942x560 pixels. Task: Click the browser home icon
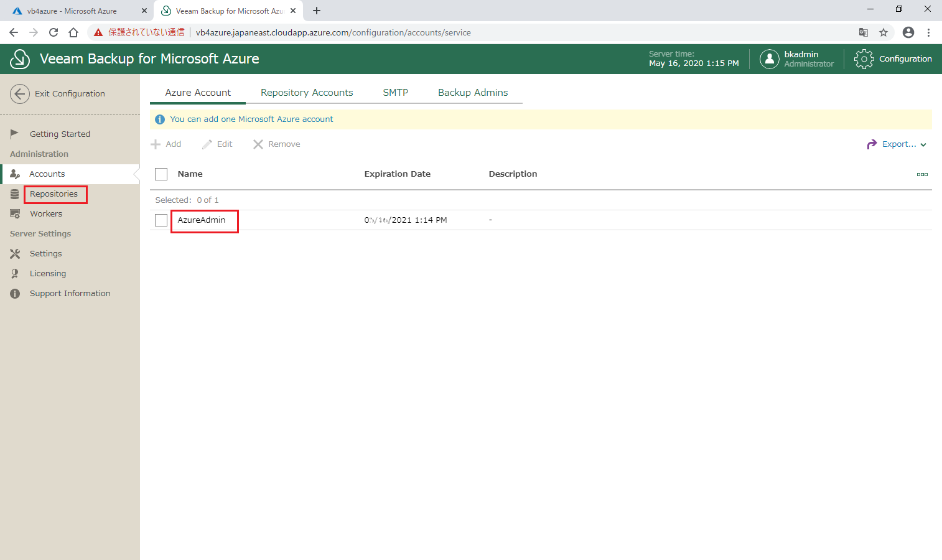pyautogui.click(x=73, y=32)
